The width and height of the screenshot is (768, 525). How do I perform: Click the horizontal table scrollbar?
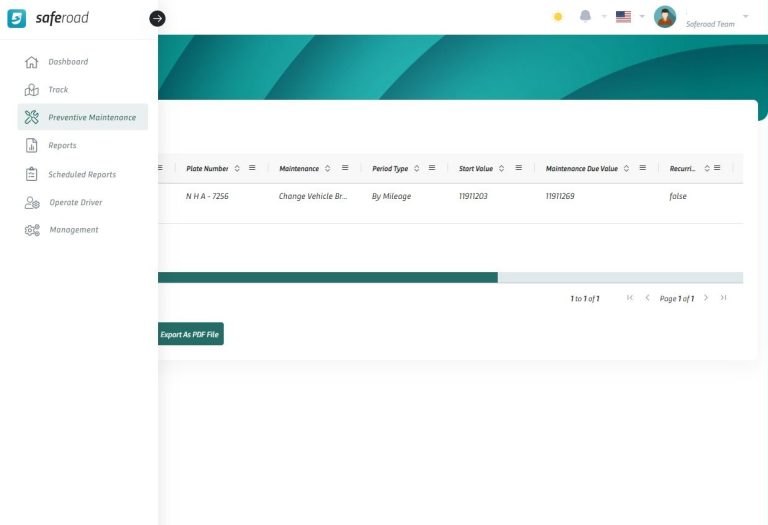coord(327,277)
